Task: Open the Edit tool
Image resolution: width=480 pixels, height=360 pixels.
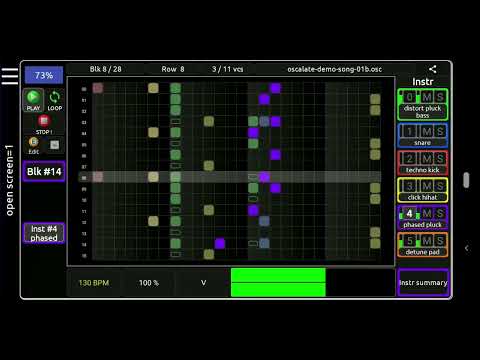Action: click(x=33, y=145)
